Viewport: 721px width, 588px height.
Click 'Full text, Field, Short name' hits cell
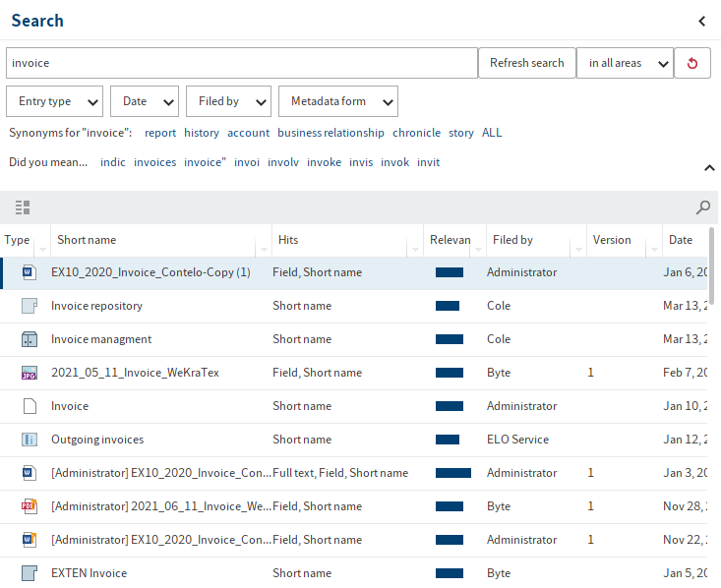[x=340, y=473]
